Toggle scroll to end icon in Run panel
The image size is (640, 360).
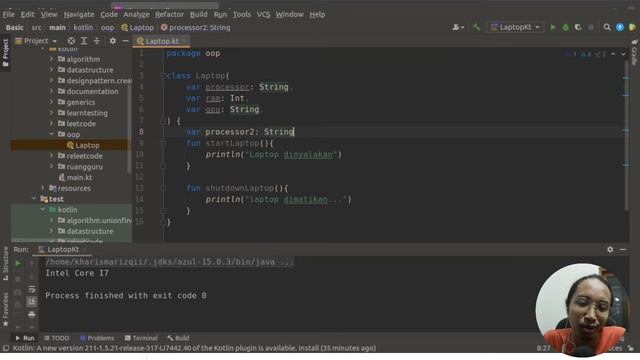tap(32, 302)
